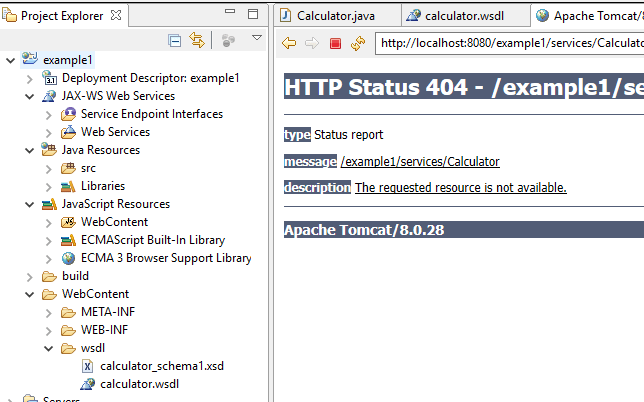The height and width of the screenshot is (402, 644).
Task: Click the JavaScript WebContent JS icon
Action: tap(68, 222)
